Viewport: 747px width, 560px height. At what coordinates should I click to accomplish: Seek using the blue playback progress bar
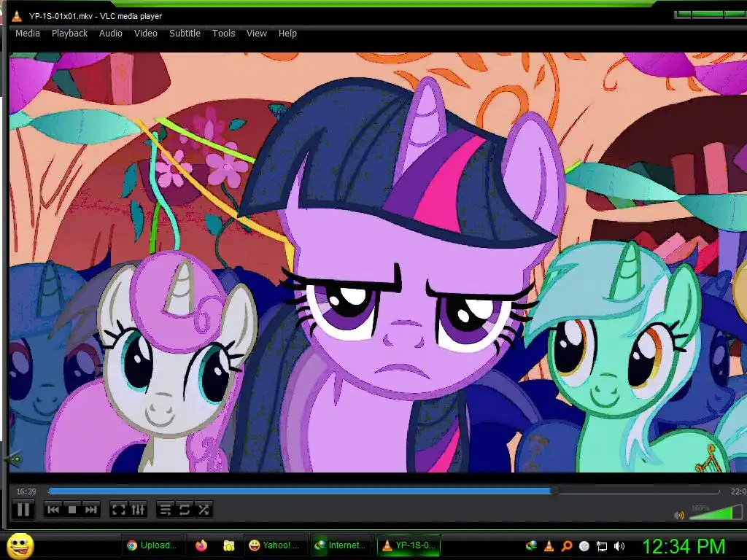tap(384, 491)
